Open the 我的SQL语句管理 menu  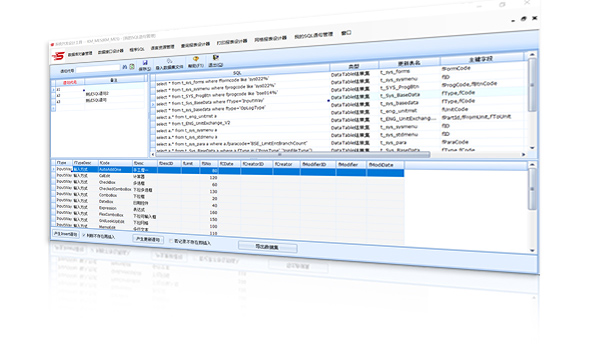tap(313, 36)
